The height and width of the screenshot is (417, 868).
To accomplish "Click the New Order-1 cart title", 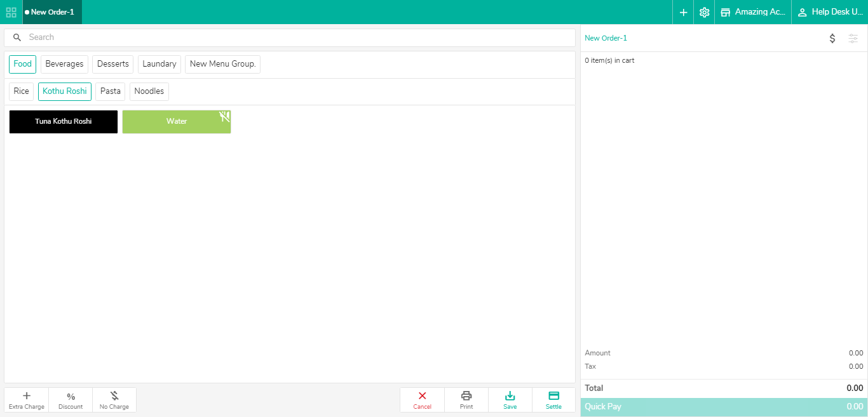I will tap(606, 38).
